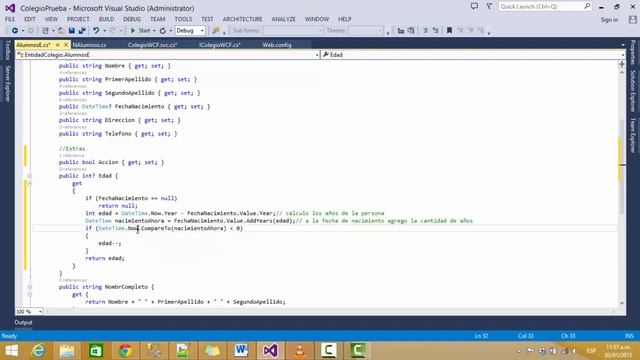640x360 pixels.
Task: Click the Open File toolbar icon
Action: (x=61, y=31)
